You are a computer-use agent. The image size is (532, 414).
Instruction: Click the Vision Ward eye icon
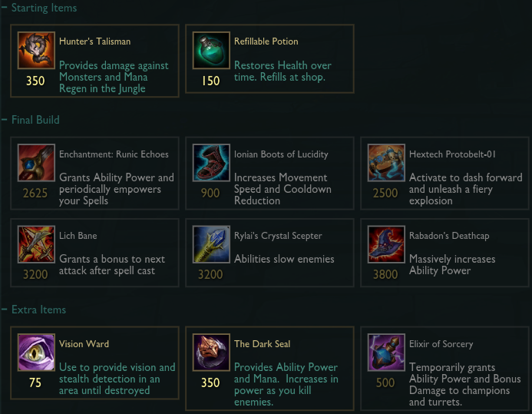36,353
